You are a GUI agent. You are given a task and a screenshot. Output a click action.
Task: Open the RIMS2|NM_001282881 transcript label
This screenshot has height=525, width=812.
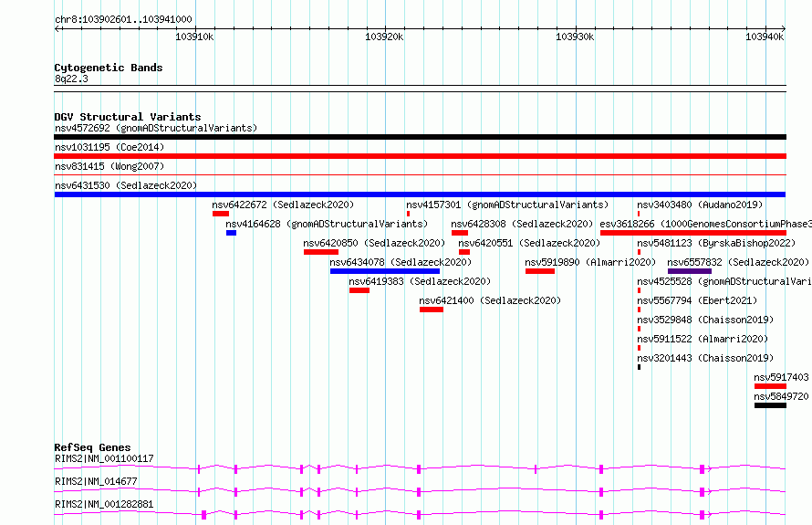tap(104, 504)
